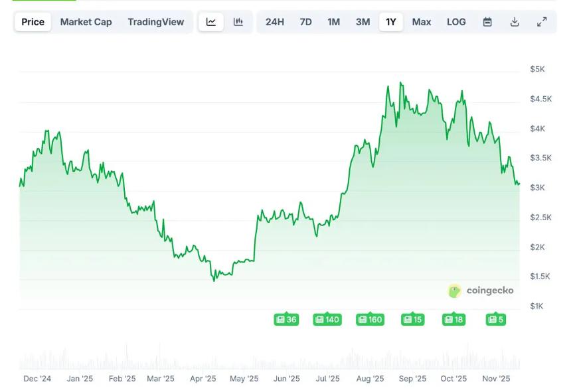This screenshot has width=571, height=392.
Task: Select the Price tab
Action: pos(32,22)
